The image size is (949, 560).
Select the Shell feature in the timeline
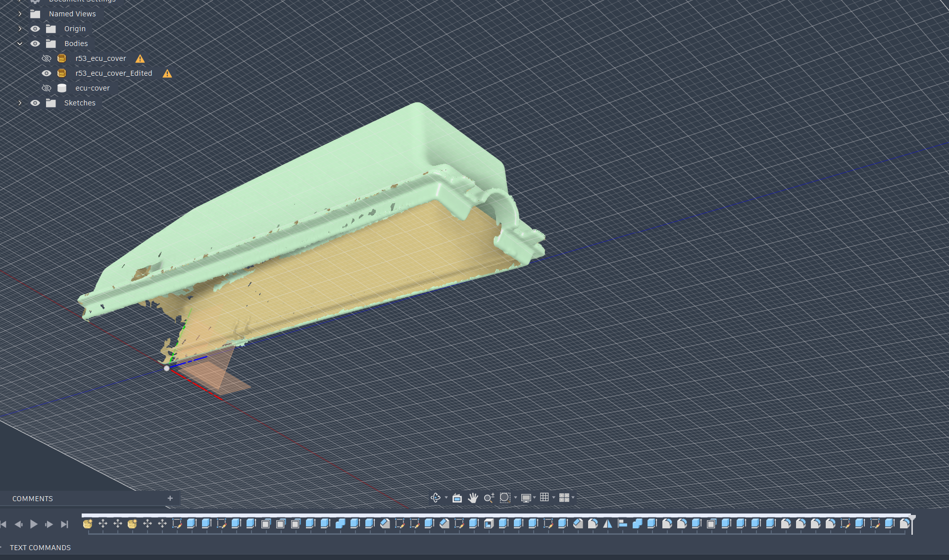tap(489, 523)
